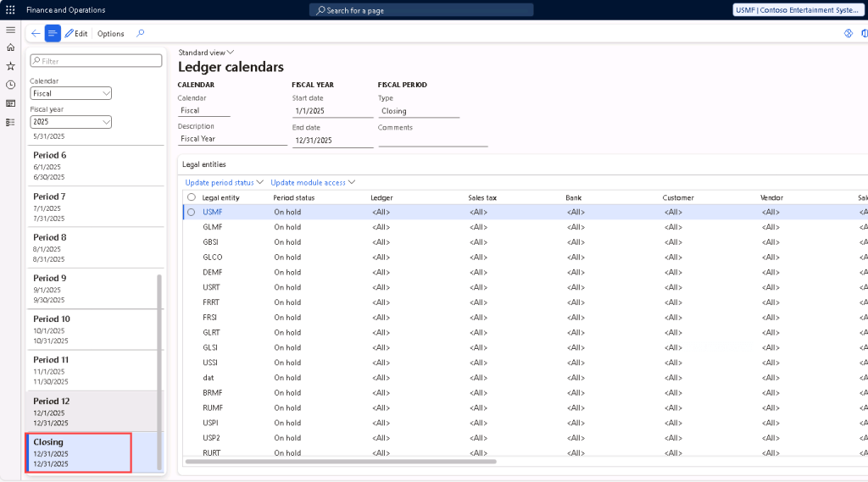Toggle the select-all circle in grid header
868x482 pixels.
click(x=191, y=197)
